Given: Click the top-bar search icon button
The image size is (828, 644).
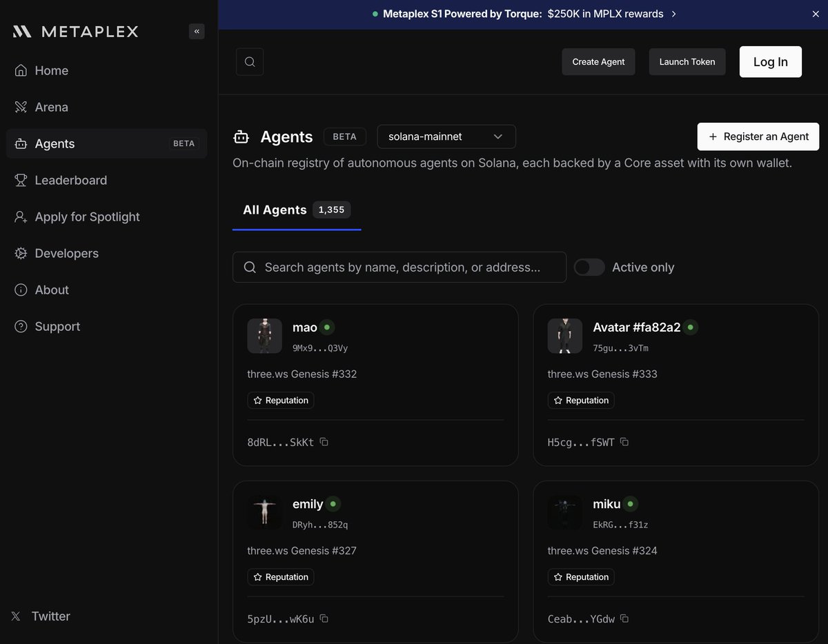Looking at the screenshot, I should (250, 61).
